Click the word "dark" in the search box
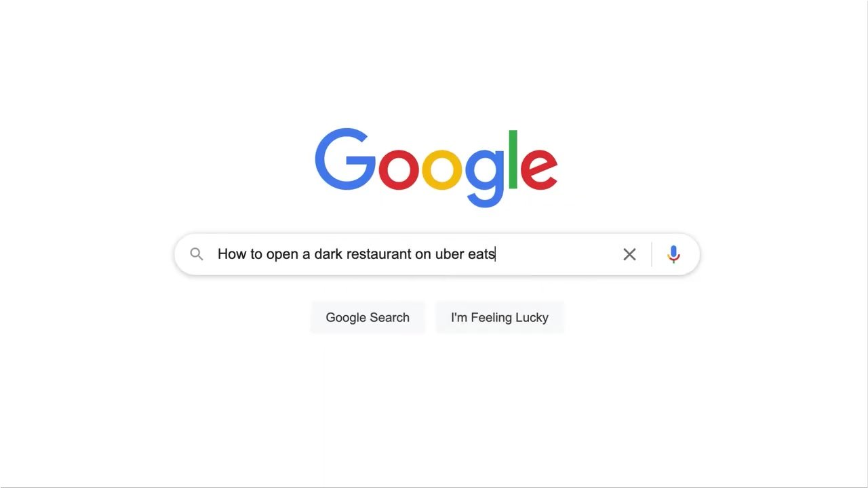The width and height of the screenshot is (868, 488). tap(329, 254)
